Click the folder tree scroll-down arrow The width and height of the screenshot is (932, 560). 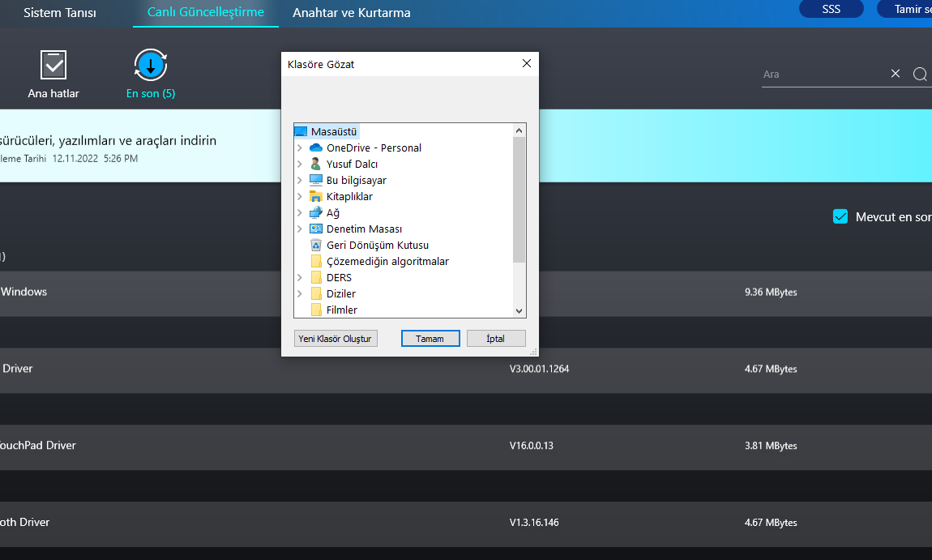(x=519, y=311)
